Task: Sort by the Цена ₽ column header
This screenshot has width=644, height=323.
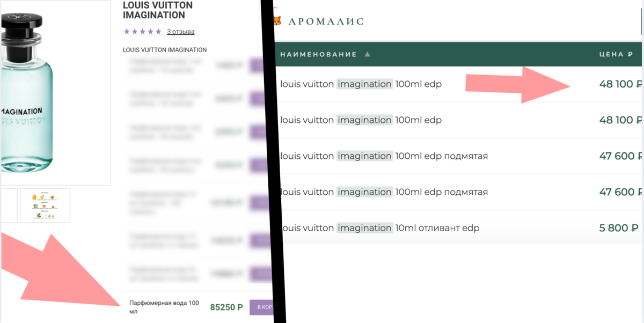Action: 617,54
